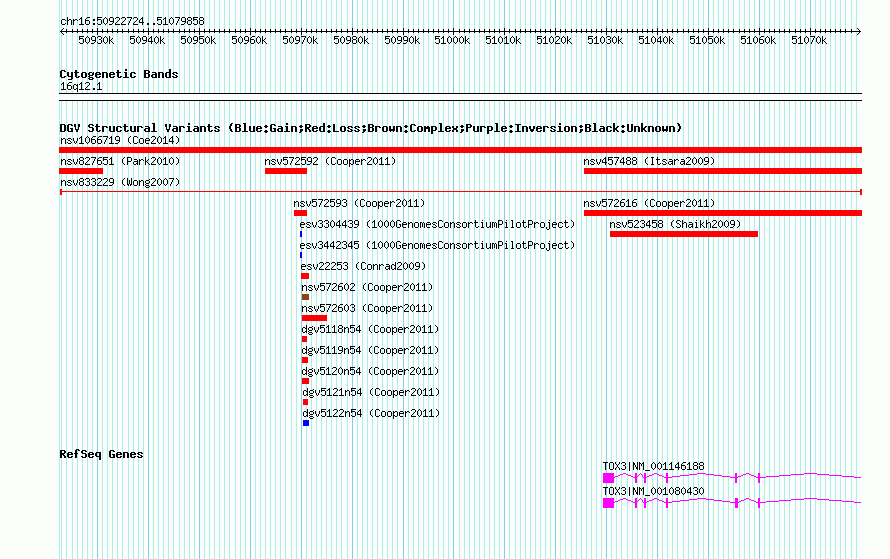The width and height of the screenshot is (890, 559).
Task: Select dgv5120n54 (Cooper2011) label
Action: pyautogui.click(x=371, y=371)
